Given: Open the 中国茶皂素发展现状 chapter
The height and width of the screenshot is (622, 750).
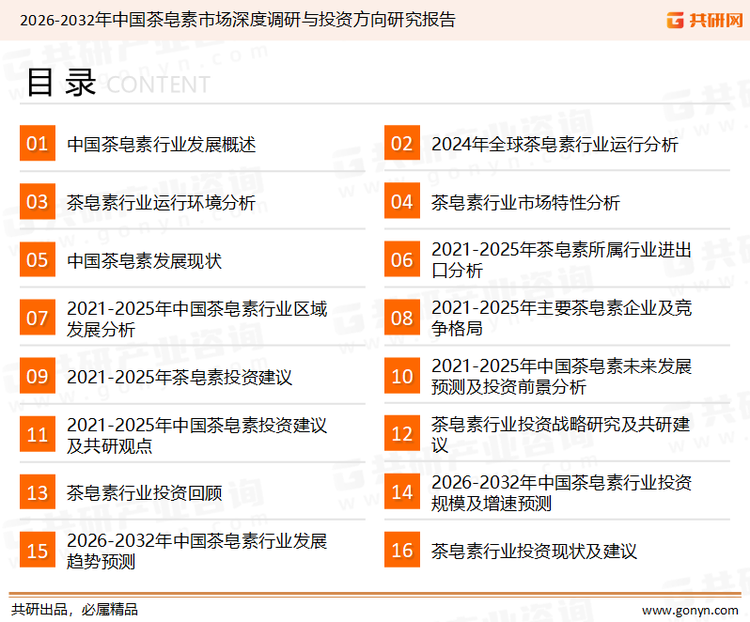Looking at the screenshot, I should click(144, 261).
